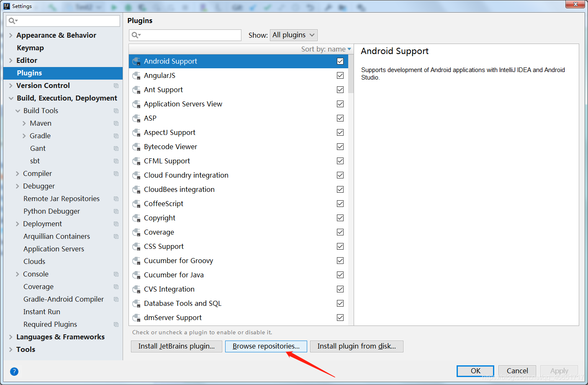Select the CVS Integration plugin row
Image resolution: width=588 pixels, height=385 pixels.
coord(238,289)
